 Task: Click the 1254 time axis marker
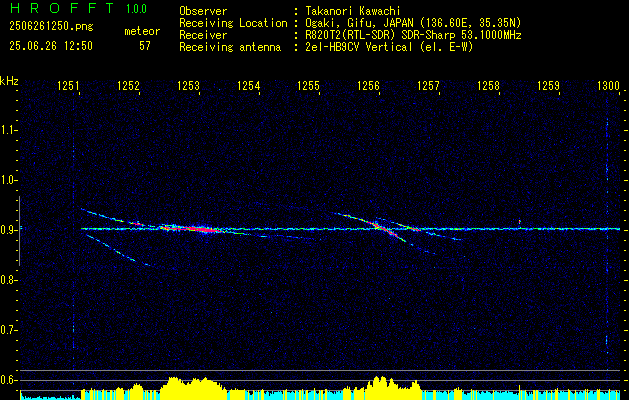[248, 85]
